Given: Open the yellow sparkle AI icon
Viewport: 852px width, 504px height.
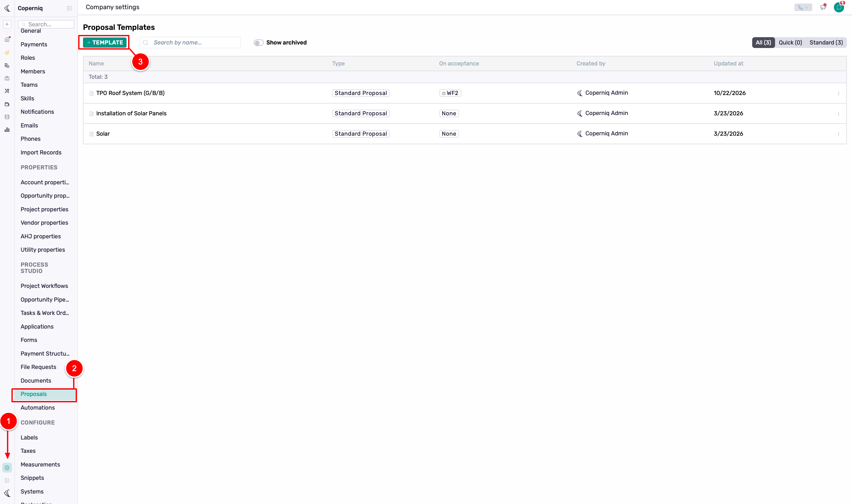Looking at the screenshot, I should click(7, 53).
